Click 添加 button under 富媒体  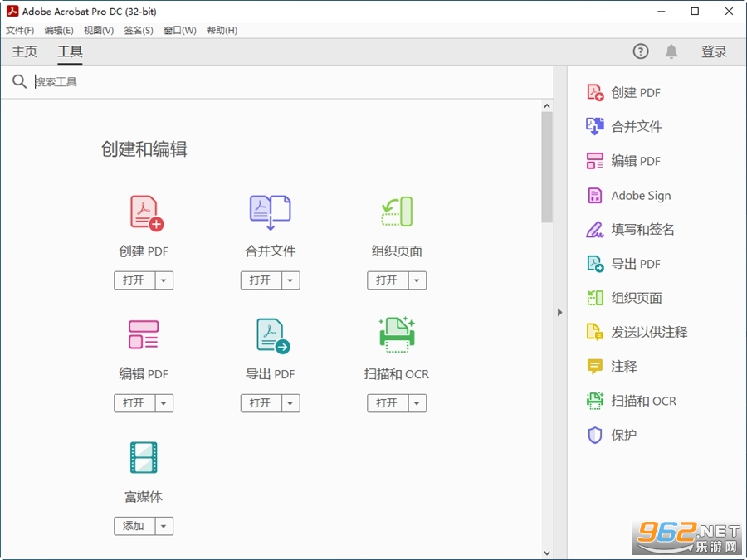pyautogui.click(x=134, y=526)
